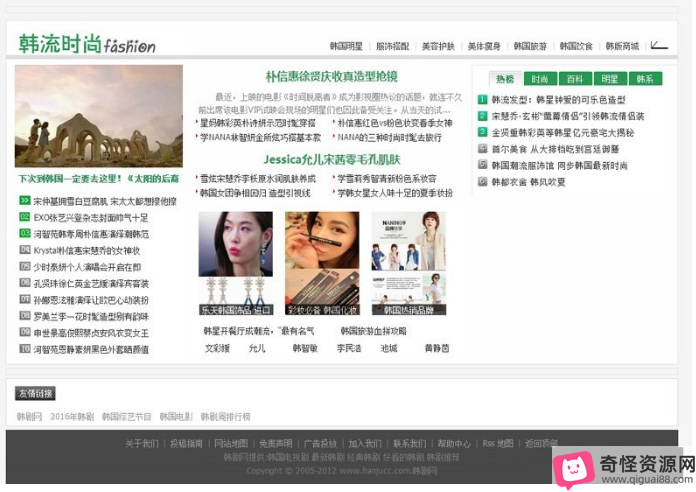
Task: Open the link 学韩女星女人味十足的夏季妆扮
Action: tap(395, 193)
